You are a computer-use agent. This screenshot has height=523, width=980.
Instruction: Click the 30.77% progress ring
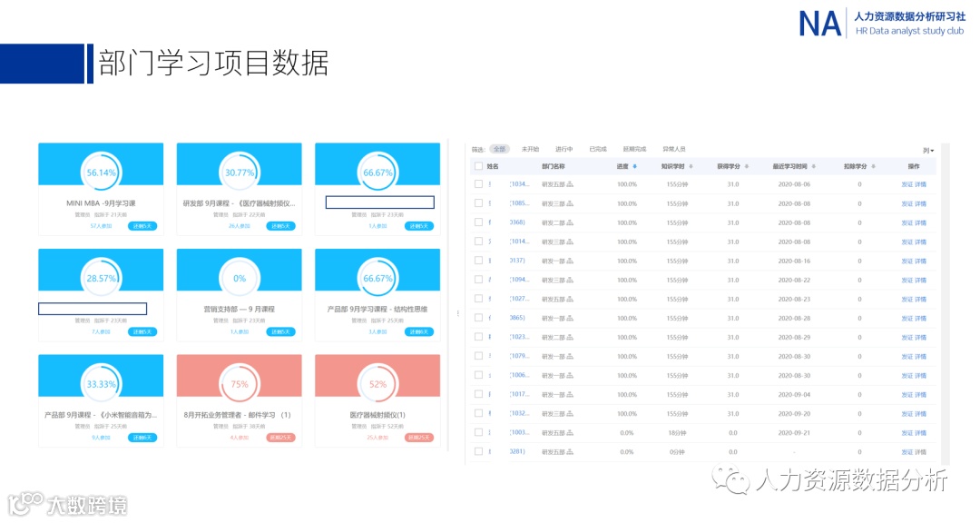point(240,173)
